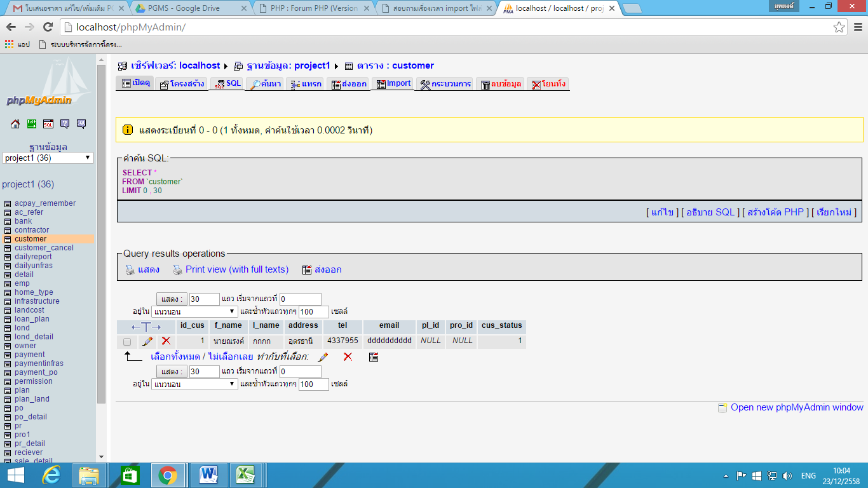Click ส่งออก in Query results operations

click(x=328, y=269)
